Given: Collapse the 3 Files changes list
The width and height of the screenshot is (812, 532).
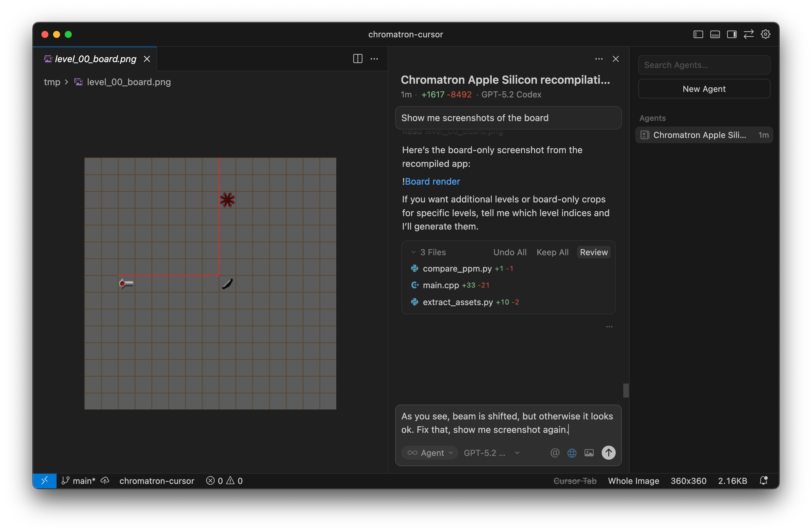Looking at the screenshot, I should pyautogui.click(x=414, y=252).
